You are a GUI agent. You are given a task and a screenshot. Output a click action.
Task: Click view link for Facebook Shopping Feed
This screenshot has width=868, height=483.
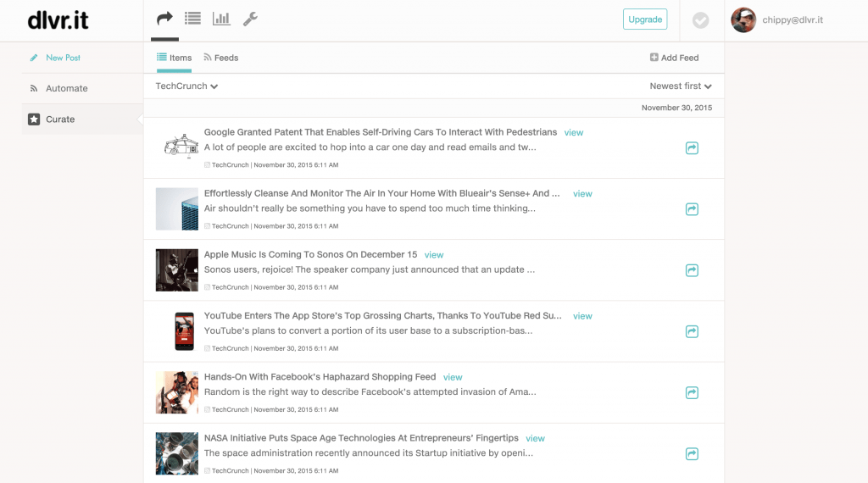point(453,377)
